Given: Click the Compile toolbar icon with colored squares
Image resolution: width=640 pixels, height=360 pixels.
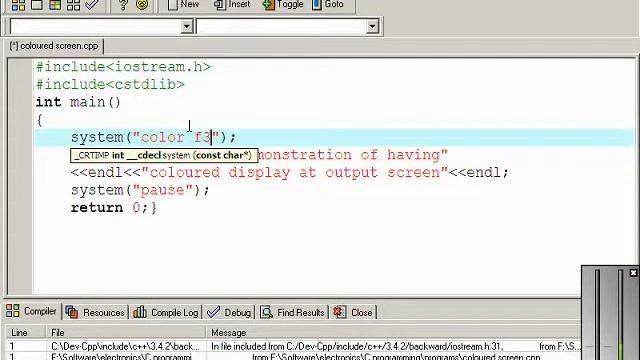Looking at the screenshot, I should (x=18, y=4).
